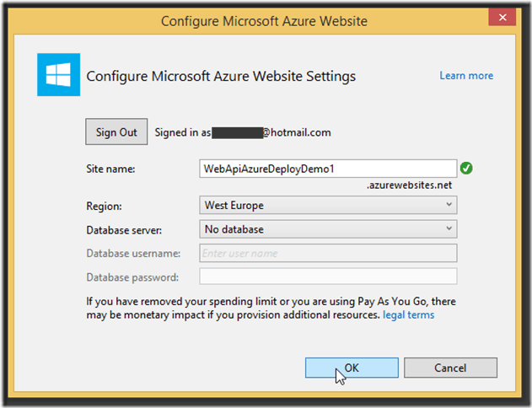Close the Configure Microsoft Azure Website dialog

coord(502,17)
